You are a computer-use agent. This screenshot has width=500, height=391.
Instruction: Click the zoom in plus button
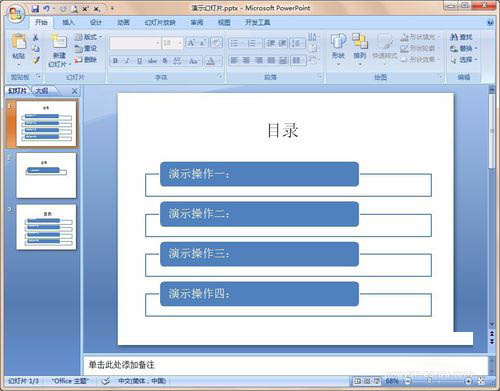pos(468,381)
